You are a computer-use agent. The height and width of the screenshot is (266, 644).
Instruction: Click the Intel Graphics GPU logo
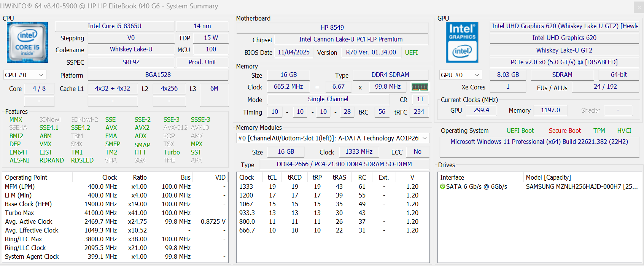coord(462,42)
